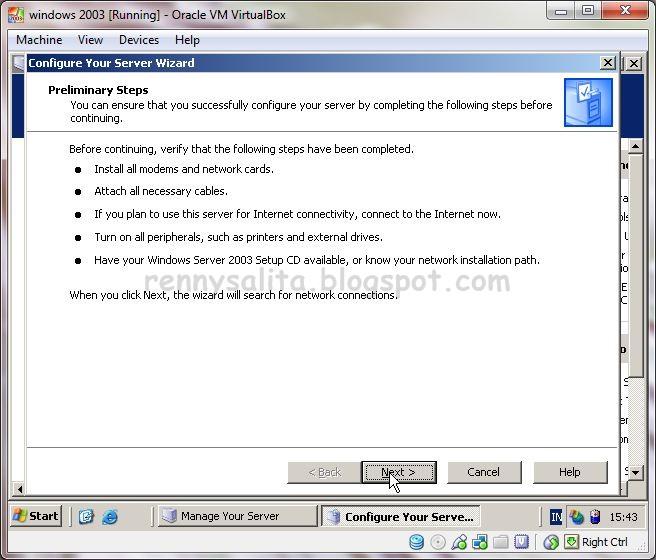Click 'Install all modems and network cards.' text
This screenshot has width=656, height=560.
184,169
